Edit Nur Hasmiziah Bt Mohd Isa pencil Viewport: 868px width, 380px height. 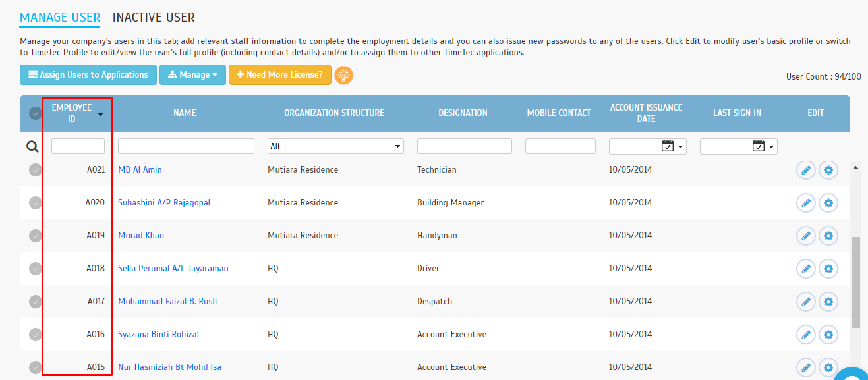[805, 367]
